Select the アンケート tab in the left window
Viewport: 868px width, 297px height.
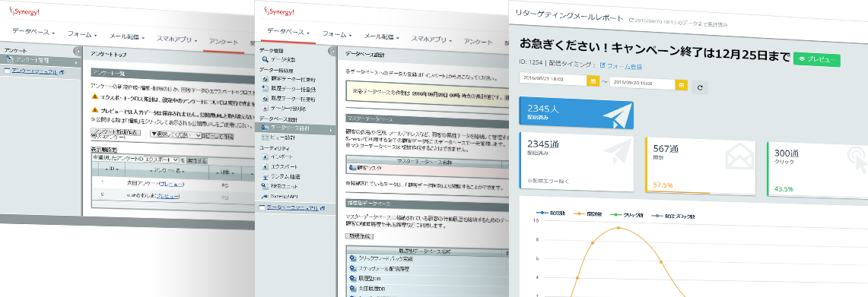(224, 43)
